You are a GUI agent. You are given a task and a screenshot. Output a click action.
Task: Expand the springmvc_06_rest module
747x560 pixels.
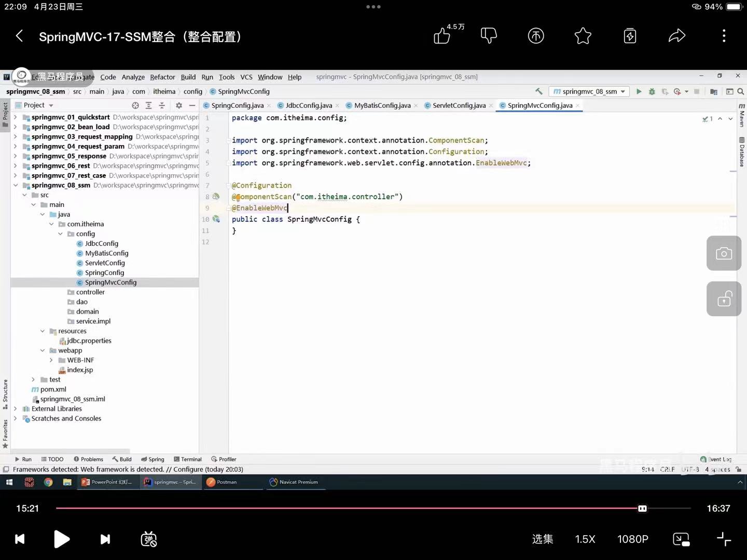[x=16, y=166]
